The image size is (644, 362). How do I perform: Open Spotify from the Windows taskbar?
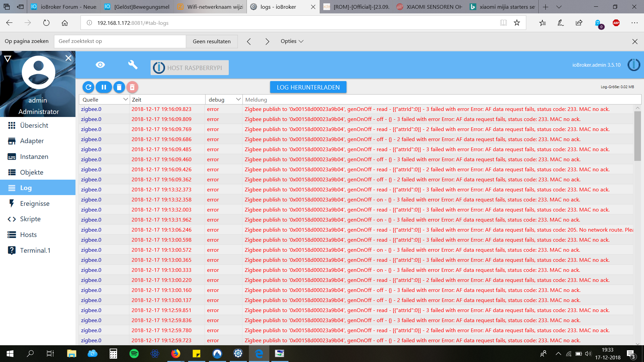[134, 354]
